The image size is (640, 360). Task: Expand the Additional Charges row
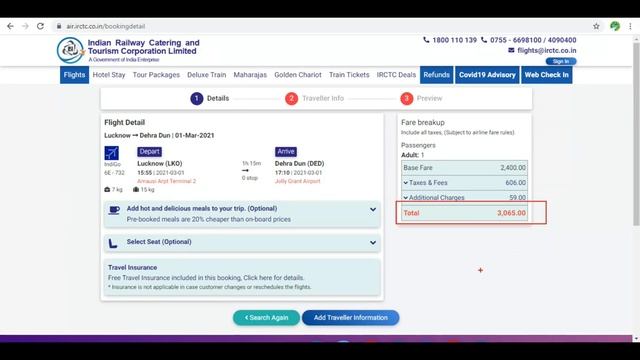click(x=464, y=197)
